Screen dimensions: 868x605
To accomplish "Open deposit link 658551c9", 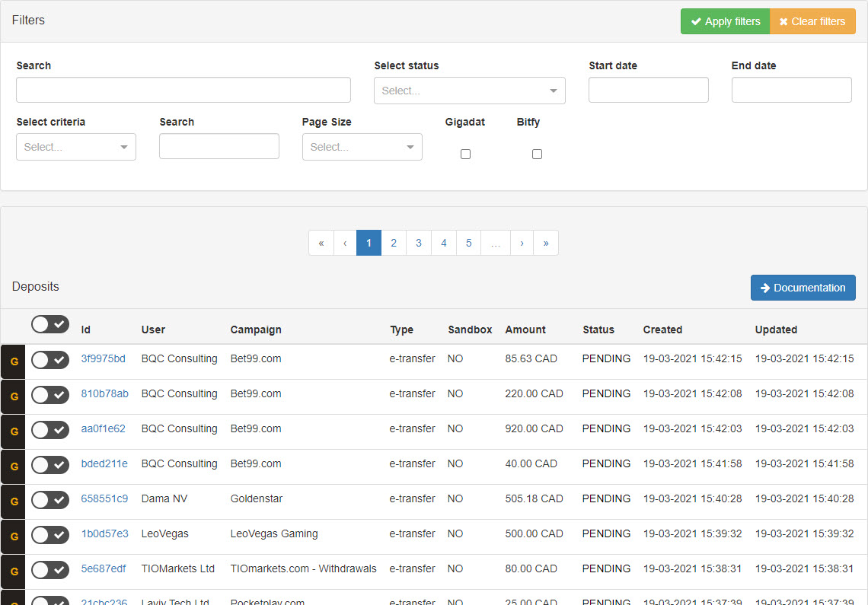I will point(104,498).
